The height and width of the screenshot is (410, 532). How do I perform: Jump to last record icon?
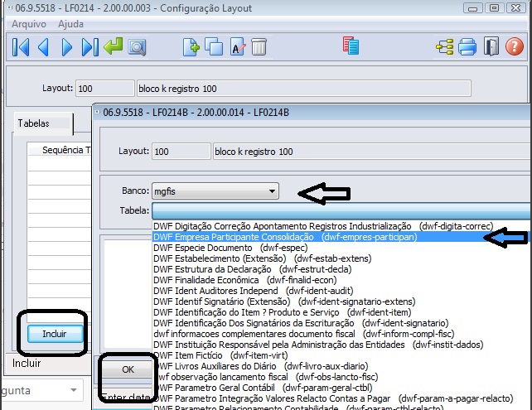90,47
